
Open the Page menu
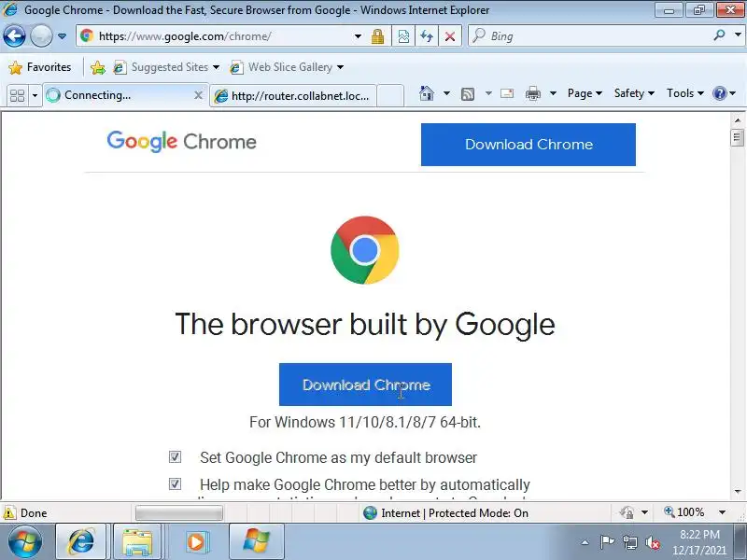585,93
